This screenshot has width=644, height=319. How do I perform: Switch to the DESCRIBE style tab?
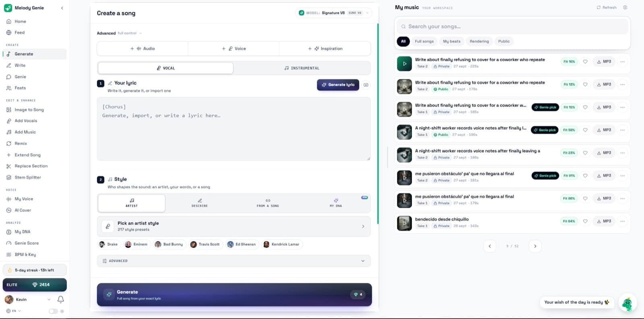(200, 203)
